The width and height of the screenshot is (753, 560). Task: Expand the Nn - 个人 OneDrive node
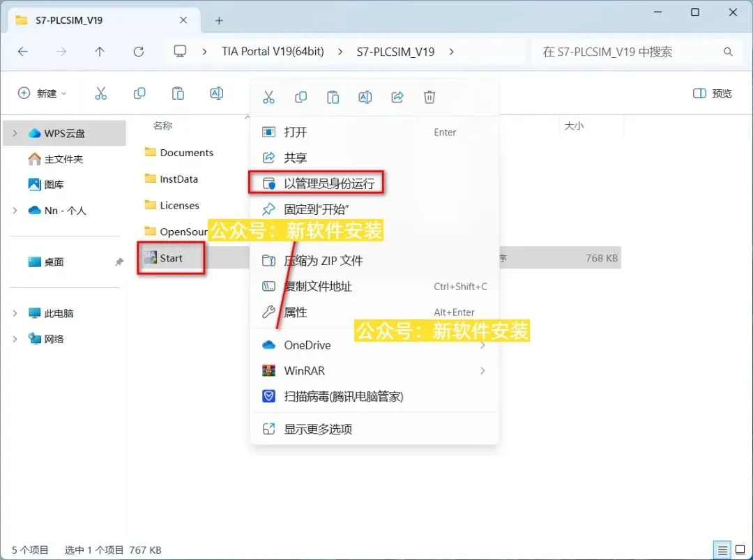click(15, 211)
